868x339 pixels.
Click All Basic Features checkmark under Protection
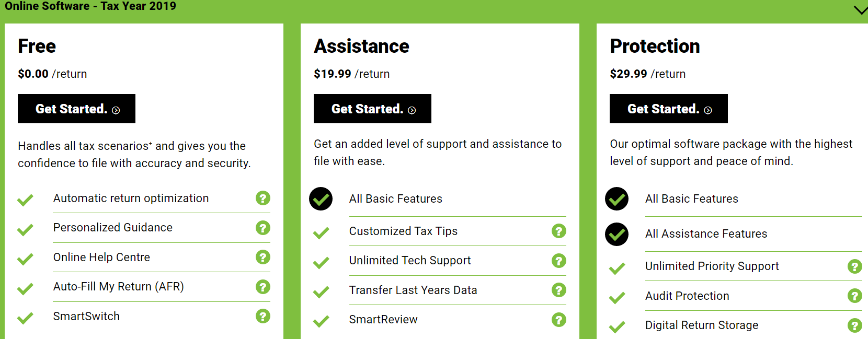(616, 199)
